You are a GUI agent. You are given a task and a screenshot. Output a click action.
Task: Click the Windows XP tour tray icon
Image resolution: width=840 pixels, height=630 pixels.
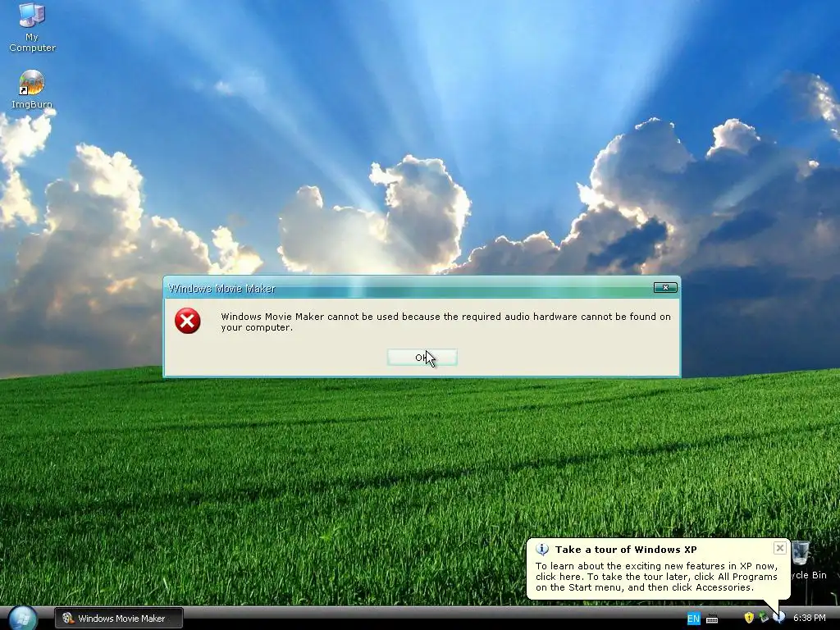tap(779, 618)
